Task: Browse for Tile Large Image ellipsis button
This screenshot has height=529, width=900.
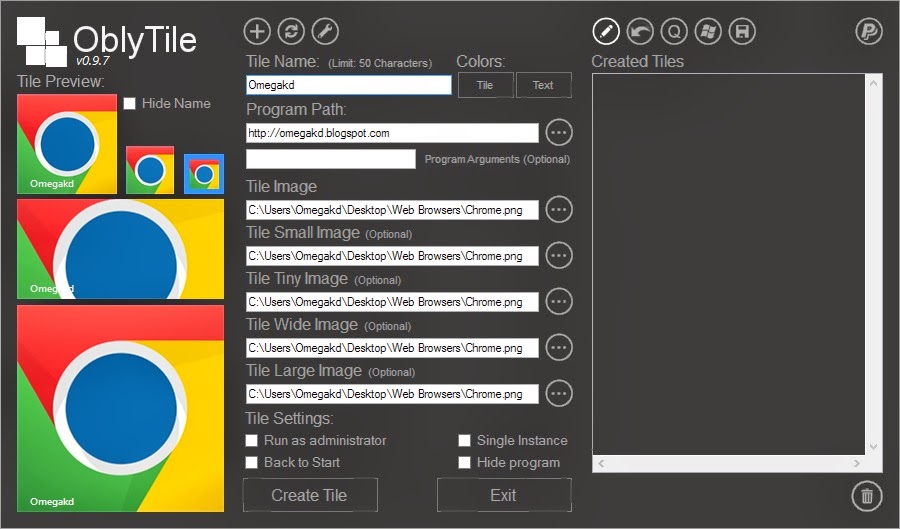Action: [x=559, y=394]
